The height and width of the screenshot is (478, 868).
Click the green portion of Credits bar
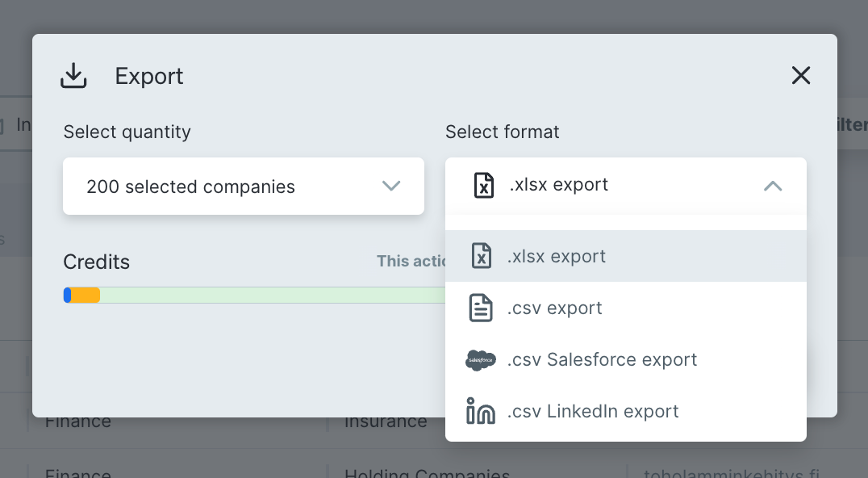click(x=266, y=296)
